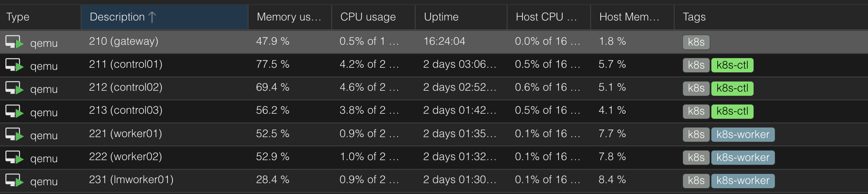Click the k8s-worker tag on worker01
868x194 pixels.
click(743, 135)
